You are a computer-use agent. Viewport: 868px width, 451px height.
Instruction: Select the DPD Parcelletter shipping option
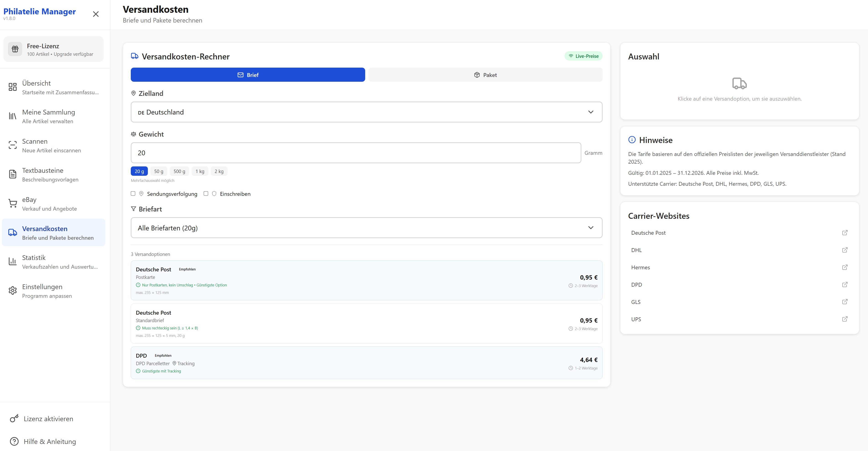pyautogui.click(x=366, y=363)
